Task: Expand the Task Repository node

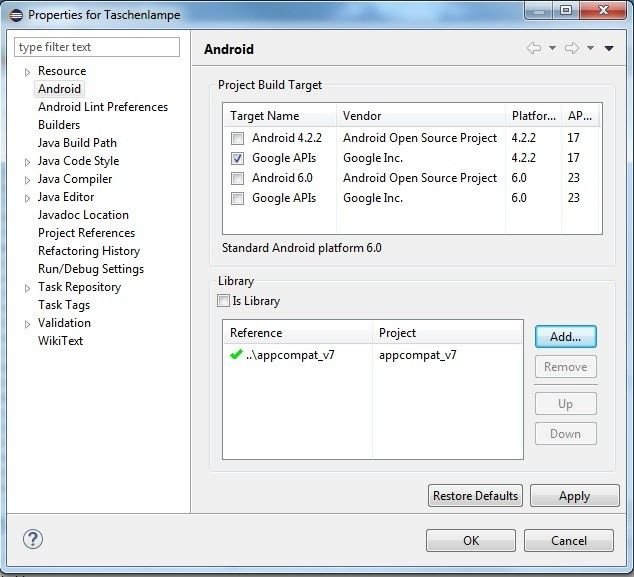Action: (27, 288)
